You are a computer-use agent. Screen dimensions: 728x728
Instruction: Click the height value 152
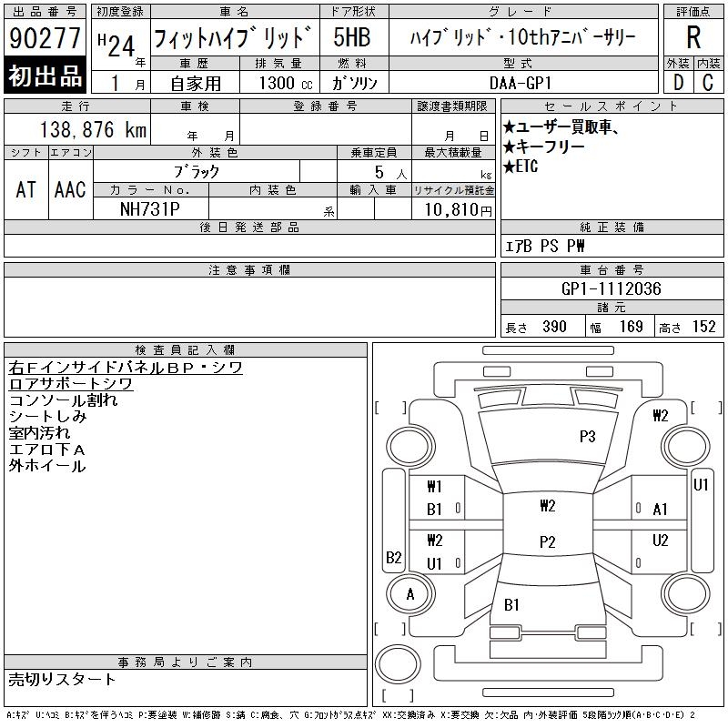click(703, 327)
